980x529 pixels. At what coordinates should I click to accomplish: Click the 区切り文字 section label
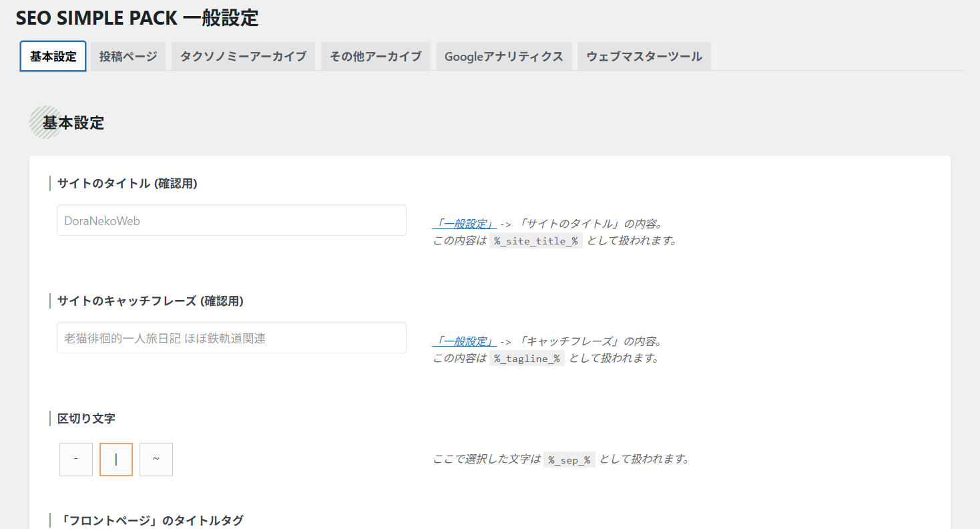click(x=86, y=419)
